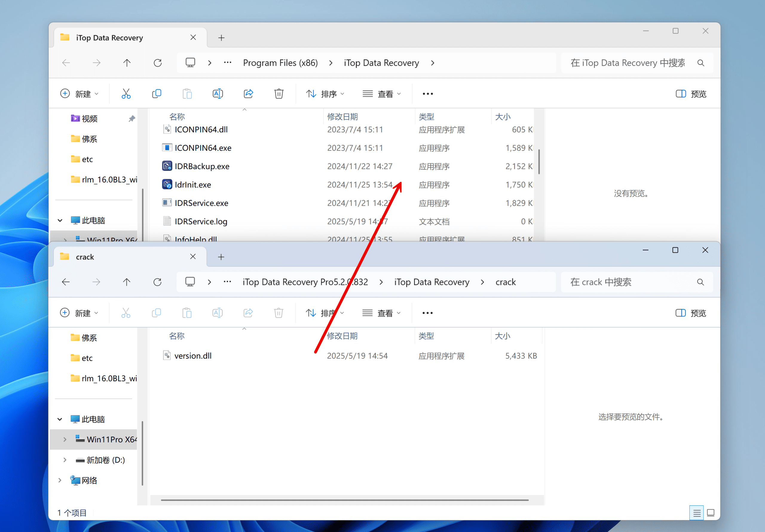The height and width of the screenshot is (532, 765).
Task: Click Share icon in top window toolbar
Action: [248, 93]
